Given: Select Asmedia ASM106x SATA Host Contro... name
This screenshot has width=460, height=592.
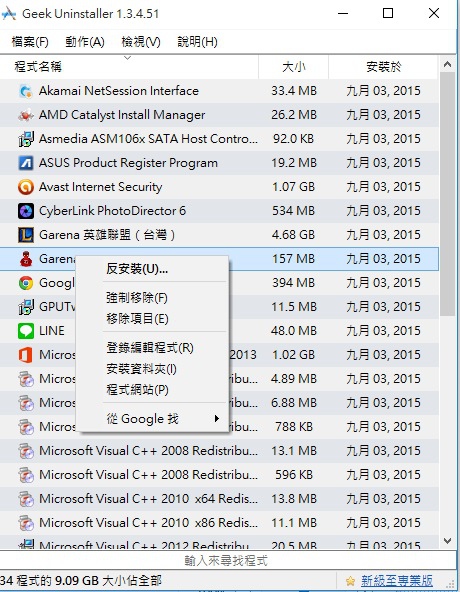Looking at the screenshot, I should pos(148,139).
